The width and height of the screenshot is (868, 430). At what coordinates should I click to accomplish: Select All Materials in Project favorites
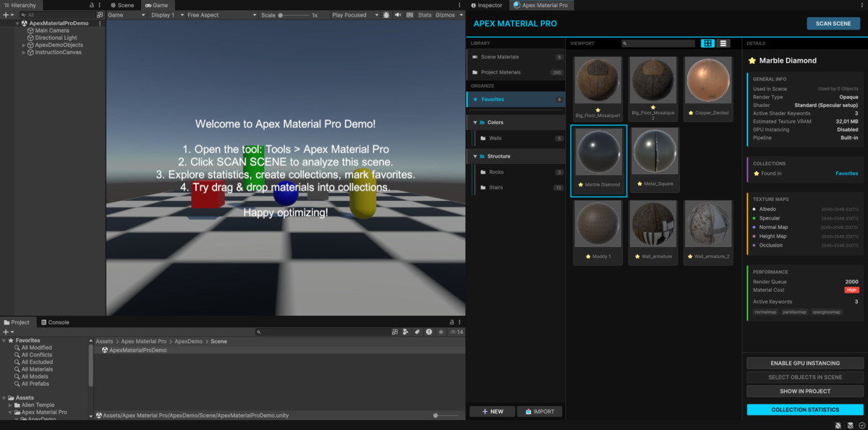pyautogui.click(x=36, y=369)
